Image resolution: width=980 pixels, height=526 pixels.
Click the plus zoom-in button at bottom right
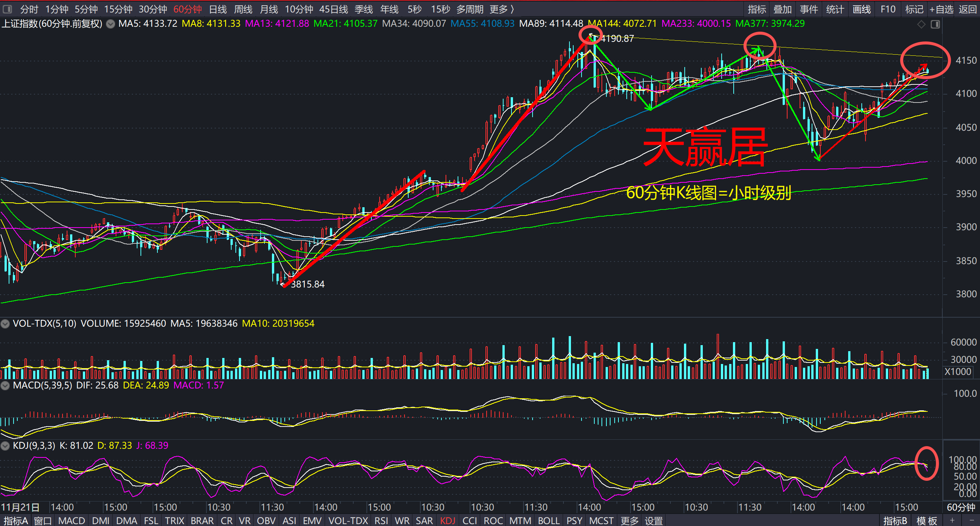coord(952,520)
